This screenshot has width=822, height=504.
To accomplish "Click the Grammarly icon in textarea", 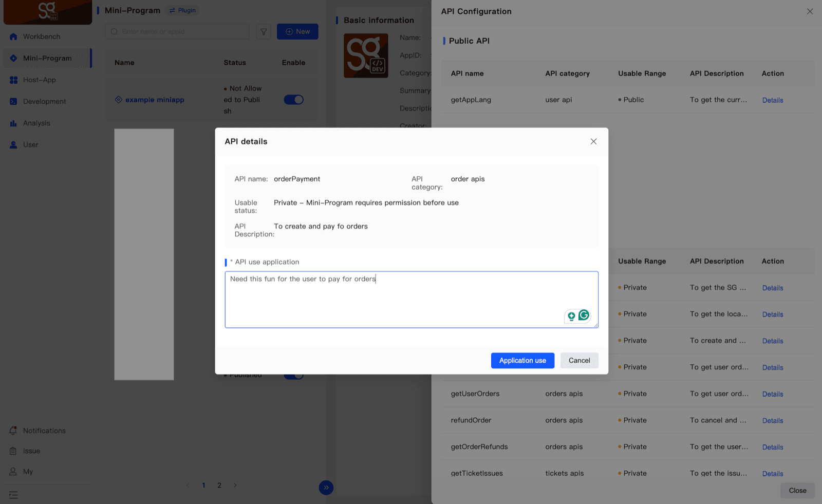I will 584,315.
